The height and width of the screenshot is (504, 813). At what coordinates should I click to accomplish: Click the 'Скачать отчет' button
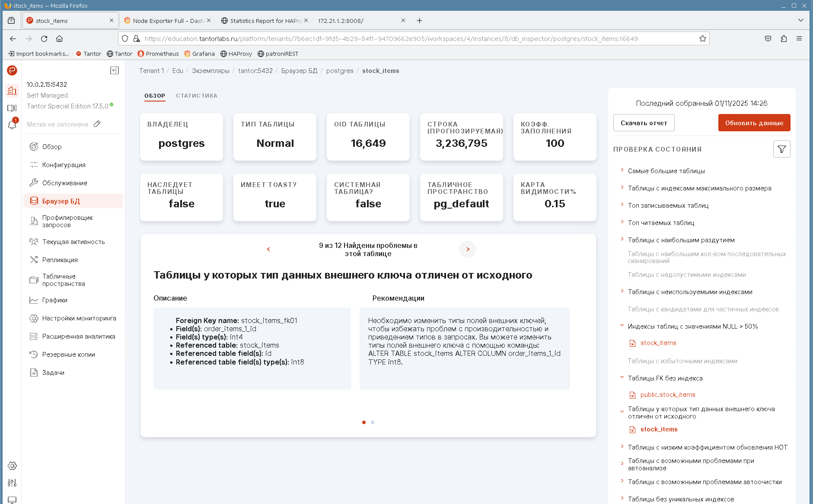coord(644,123)
